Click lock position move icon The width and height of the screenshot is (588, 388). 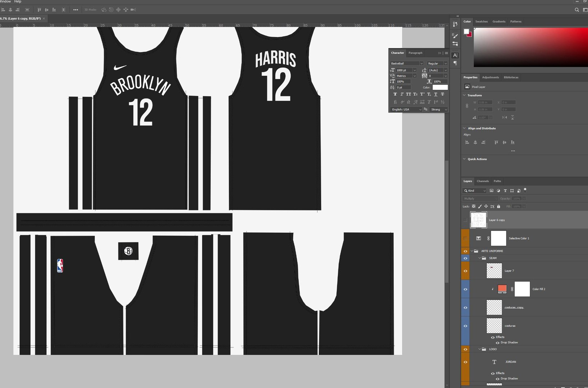coord(486,206)
